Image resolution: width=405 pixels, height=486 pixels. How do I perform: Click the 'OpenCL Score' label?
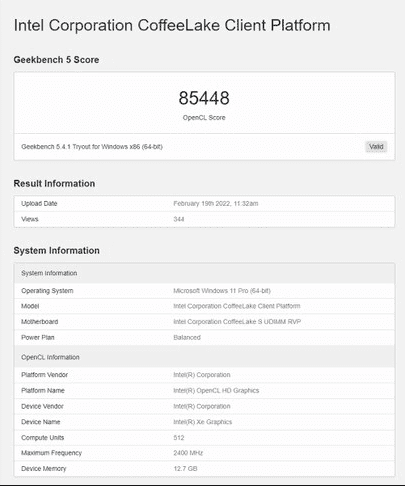204,118
